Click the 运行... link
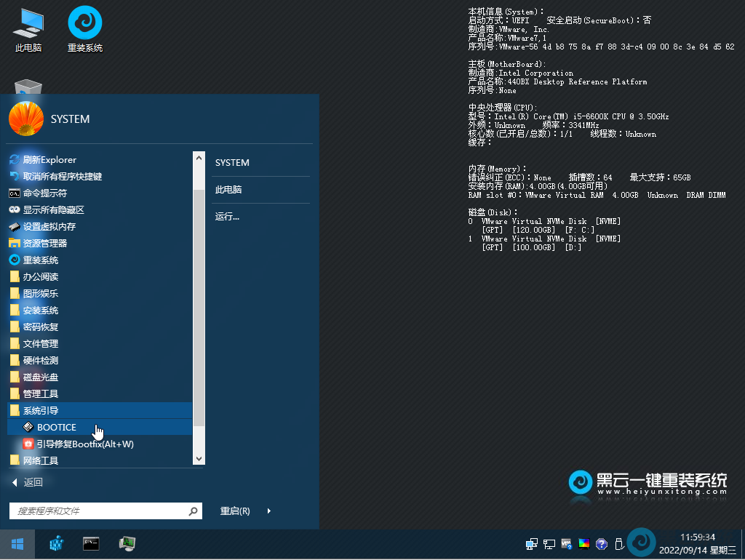The height and width of the screenshot is (560, 745). [x=227, y=216]
